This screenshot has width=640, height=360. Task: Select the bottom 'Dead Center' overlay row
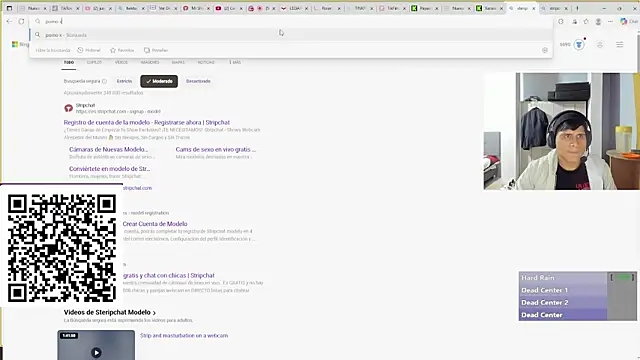[x=563, y=315]
